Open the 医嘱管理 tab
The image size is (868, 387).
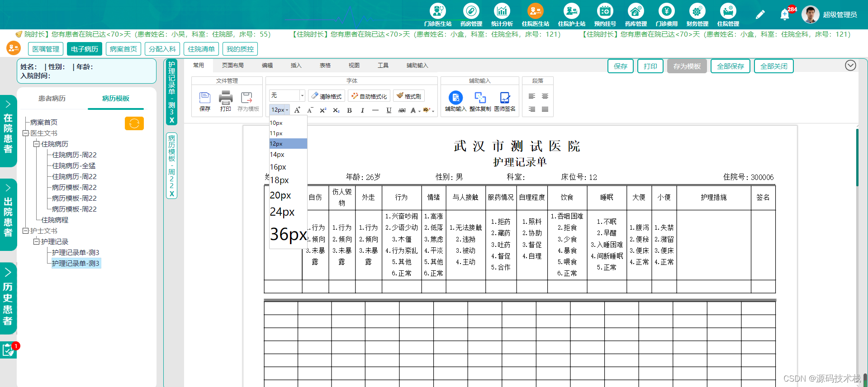[46, 49]
